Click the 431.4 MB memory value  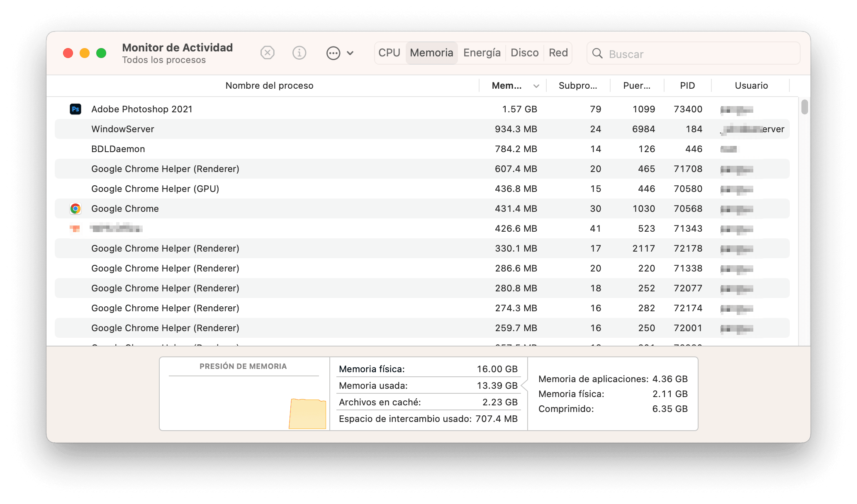[x=516, y=208]
